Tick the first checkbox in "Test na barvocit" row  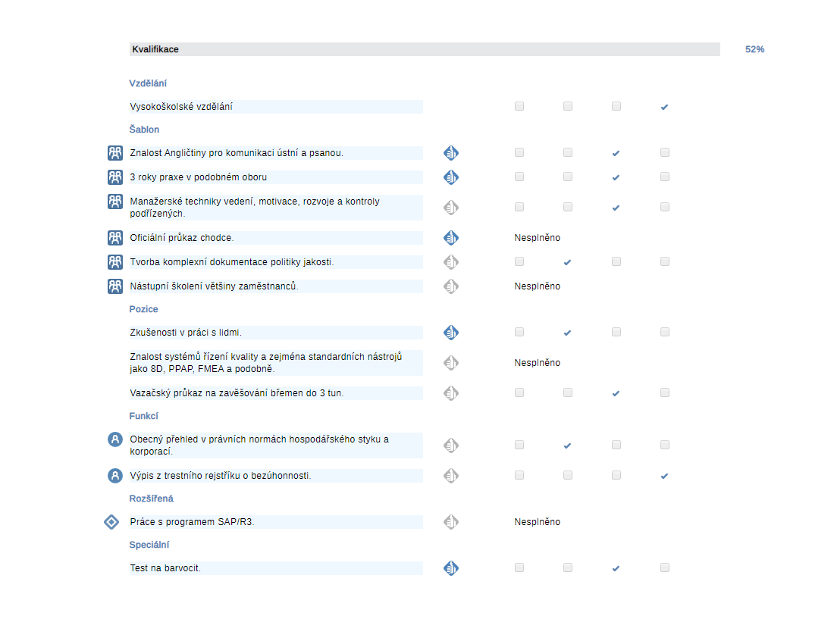(x=519, y=567)
